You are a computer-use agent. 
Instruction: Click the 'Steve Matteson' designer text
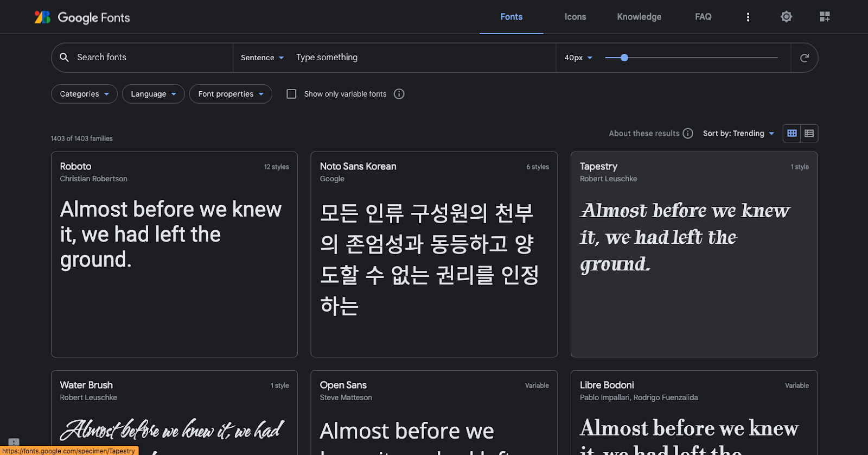[346, 397]
